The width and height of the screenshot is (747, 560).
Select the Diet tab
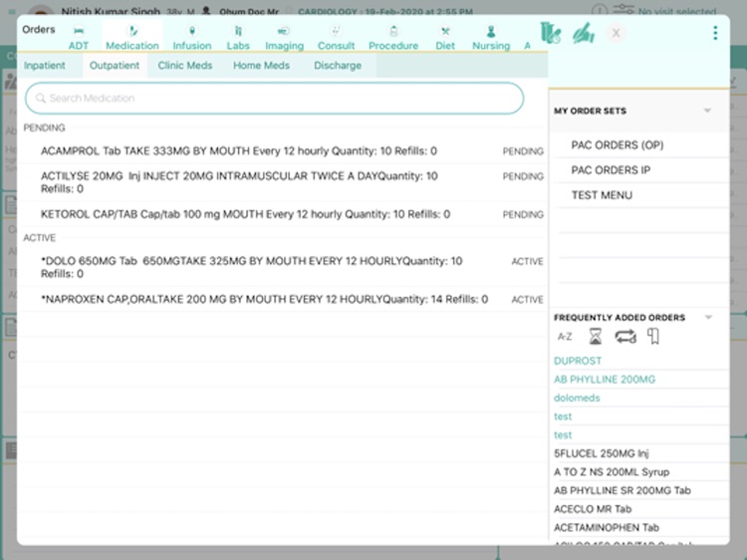click(445, 38)
